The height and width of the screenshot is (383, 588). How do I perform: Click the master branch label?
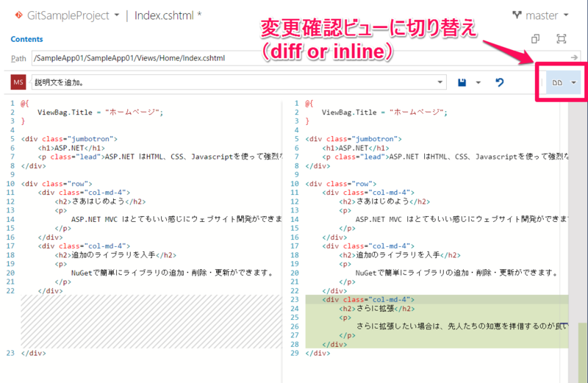542,15
